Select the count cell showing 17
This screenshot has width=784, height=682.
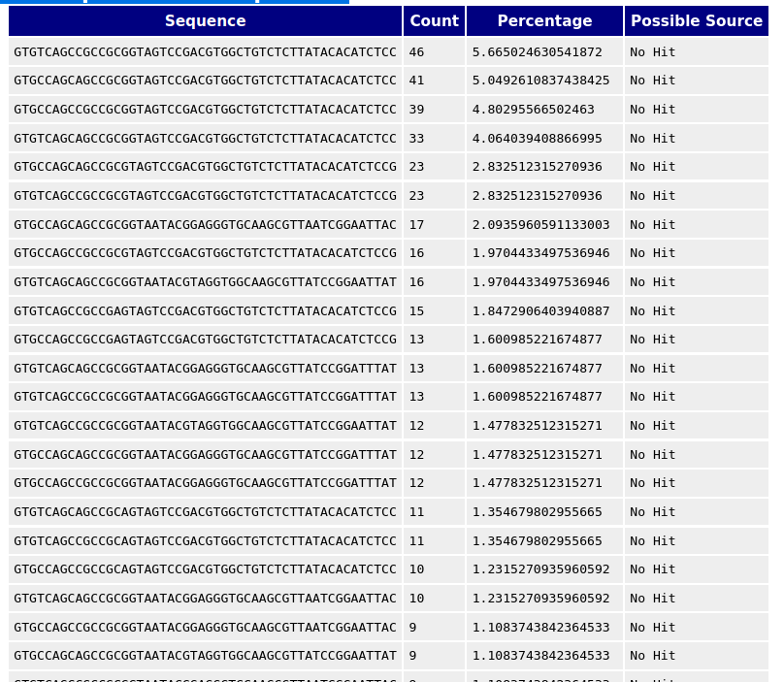coord(416,225)
